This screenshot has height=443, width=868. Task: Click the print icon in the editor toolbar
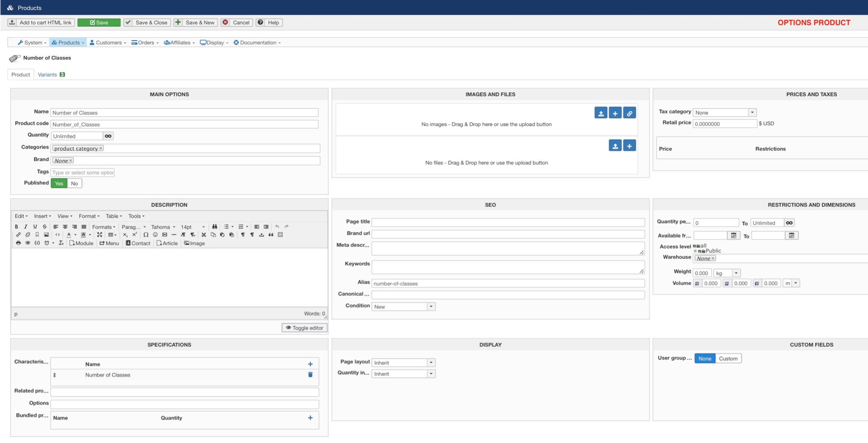(x=18, y=243)
